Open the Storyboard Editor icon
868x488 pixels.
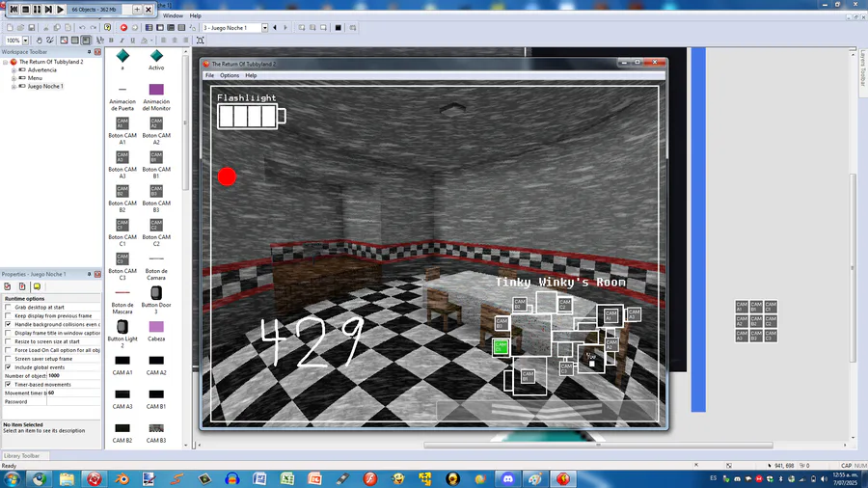point(149,28)
